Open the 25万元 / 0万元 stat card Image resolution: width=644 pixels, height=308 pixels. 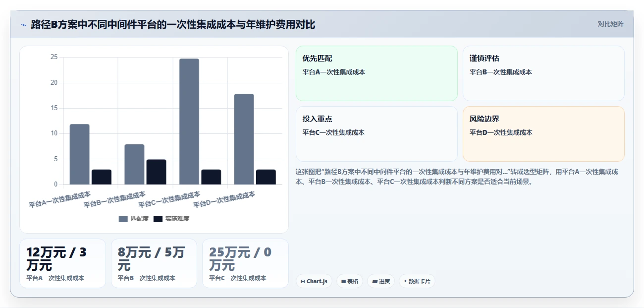[x=245, y=263]
